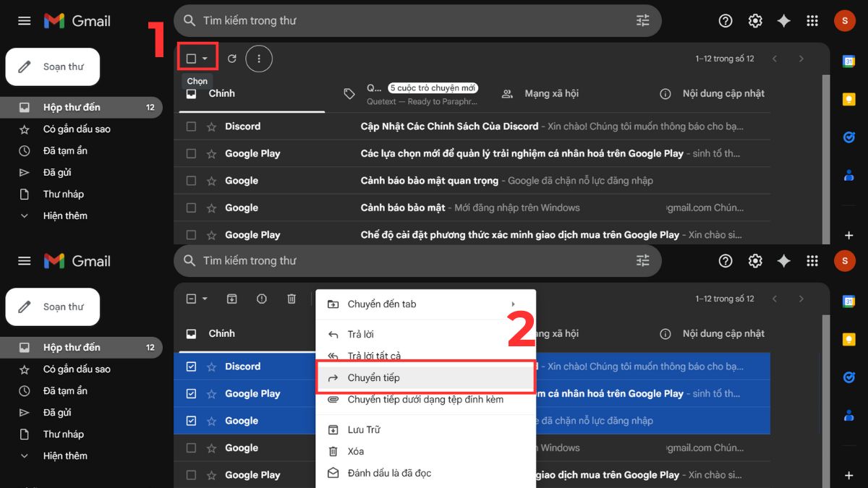Open Select dropdown arrow in lower toolbar
The height and width of the screenshot is (488, 868).
(x=205, y=299)
